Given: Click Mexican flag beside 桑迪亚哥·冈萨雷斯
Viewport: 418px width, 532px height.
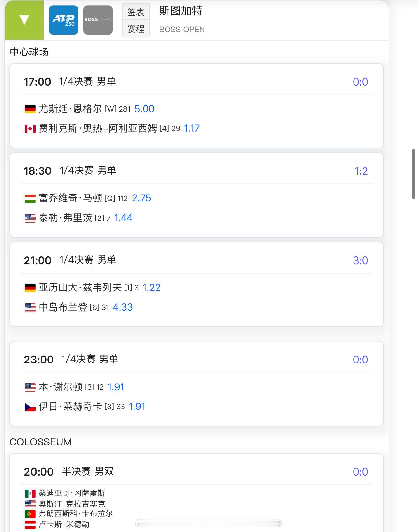Looking at the screenshot, I should pyautogui.click(x=30, y=494).
